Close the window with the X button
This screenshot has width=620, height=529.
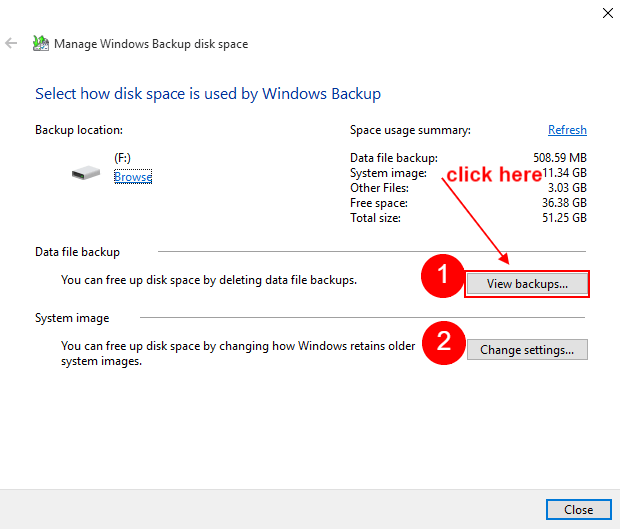tap(608, 13)
